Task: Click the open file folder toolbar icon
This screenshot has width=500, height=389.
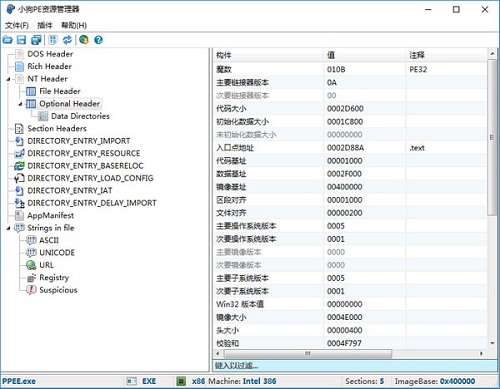Action: coord(8,40)
